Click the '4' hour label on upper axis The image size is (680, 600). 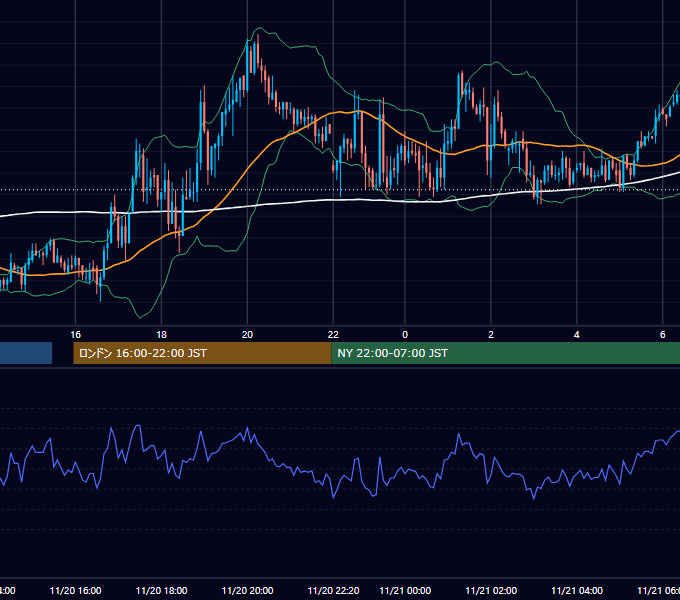coord(577,335)
